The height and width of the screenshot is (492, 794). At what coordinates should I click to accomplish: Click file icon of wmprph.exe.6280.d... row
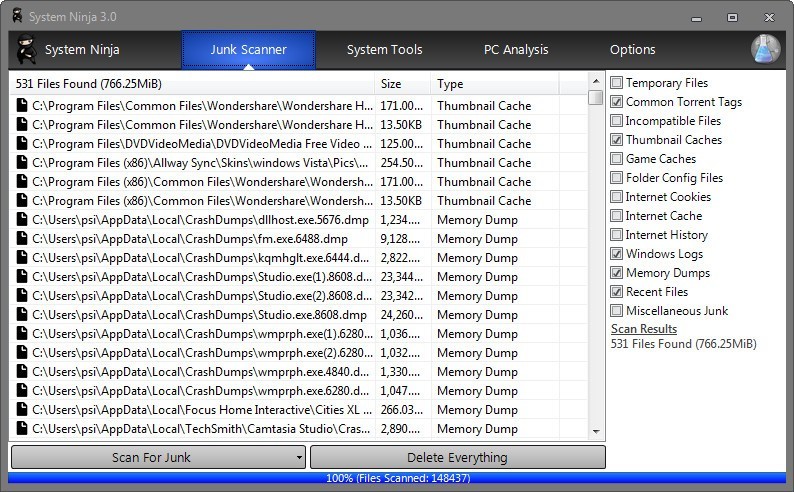(22, 390)
